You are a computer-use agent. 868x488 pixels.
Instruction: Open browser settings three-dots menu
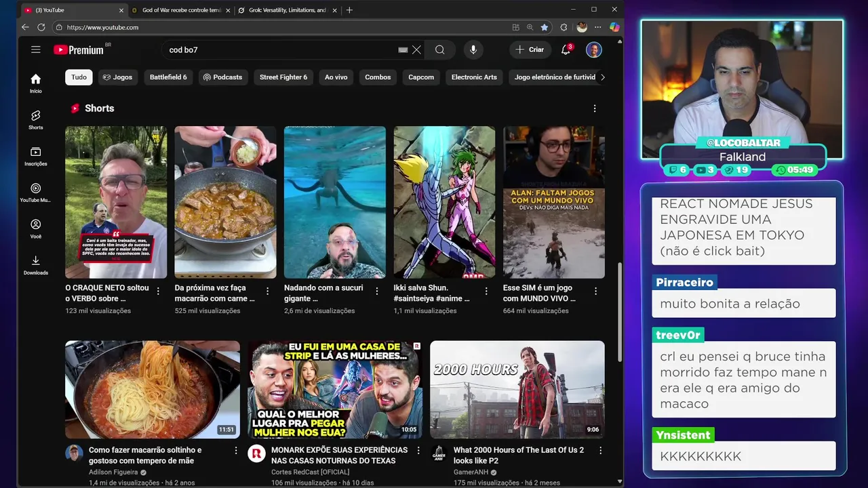597,27
